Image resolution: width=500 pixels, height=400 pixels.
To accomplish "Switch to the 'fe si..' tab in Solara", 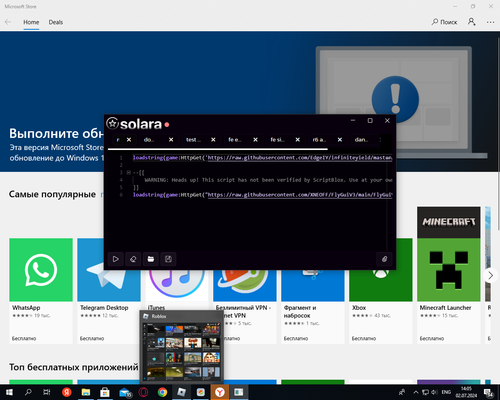I will (277, 140).
